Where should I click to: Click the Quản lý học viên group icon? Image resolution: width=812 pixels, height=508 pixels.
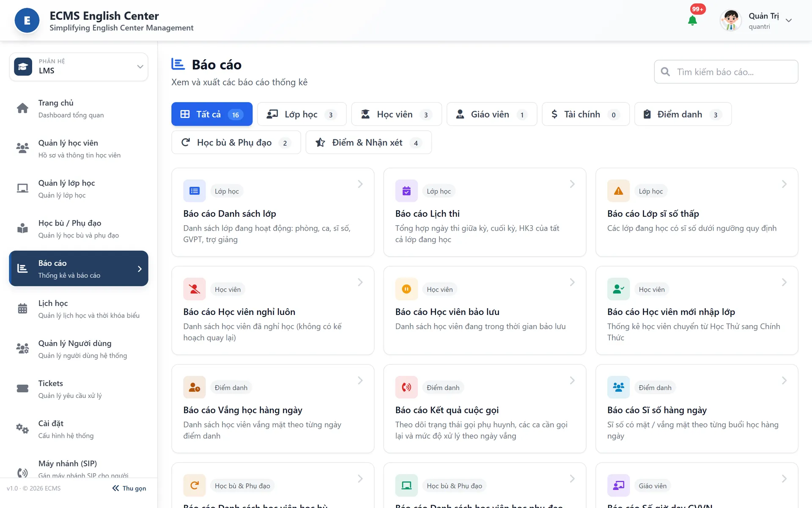(22, 148)
